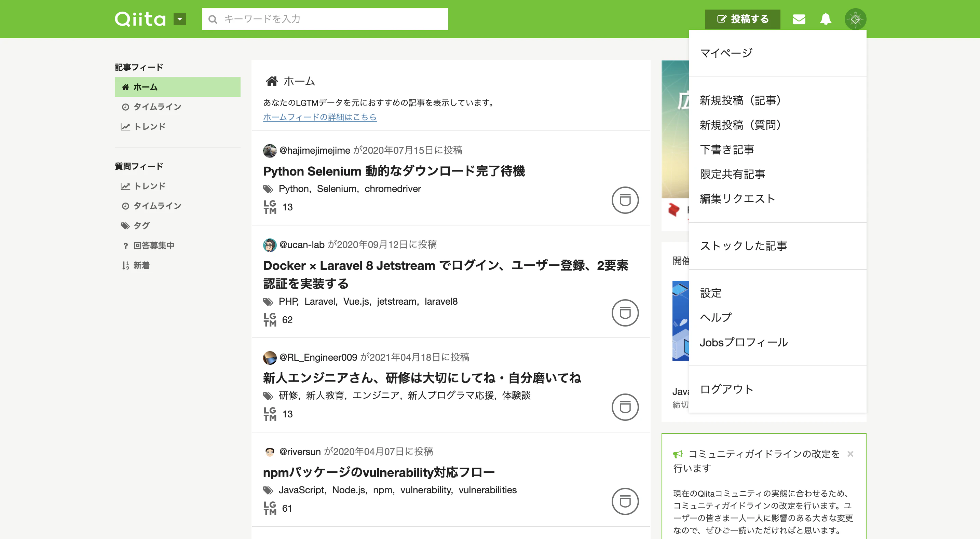Open 設定 from the user menu
The height and width of the screenshot is (539, 980).
click(711, 293)
